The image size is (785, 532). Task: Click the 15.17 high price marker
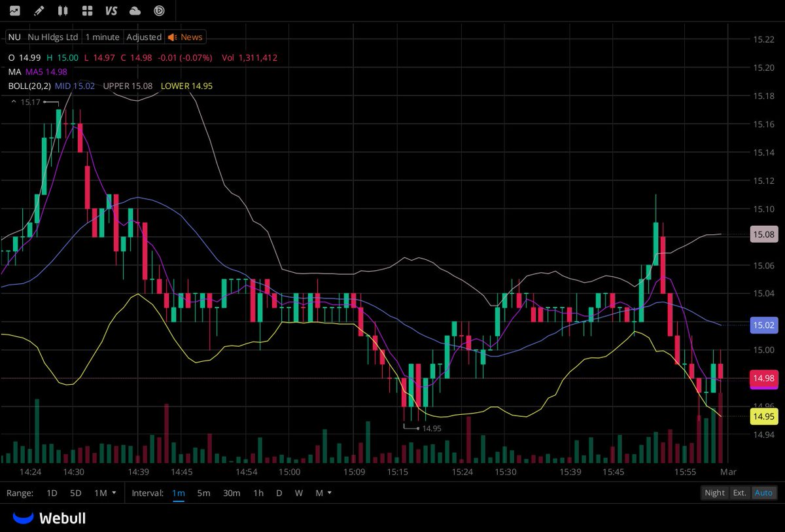click(30, 102)
